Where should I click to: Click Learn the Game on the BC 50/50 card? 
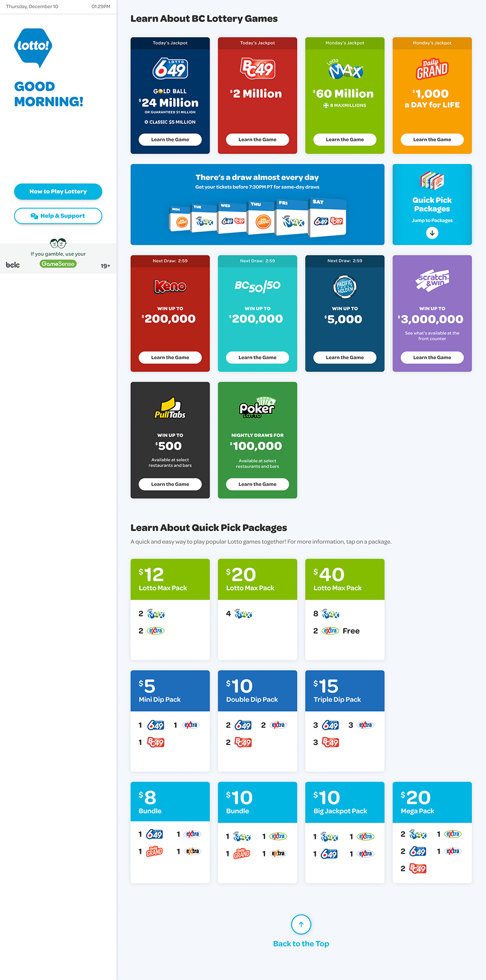[257, 357]
